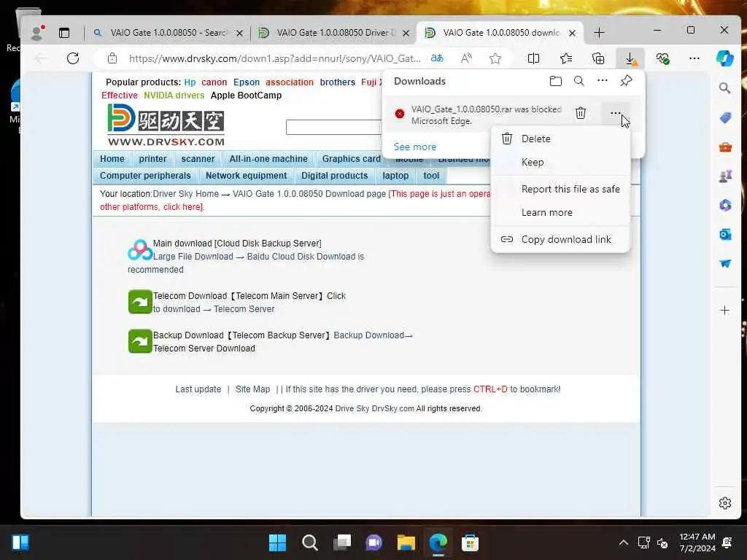747x560 pixels.
Task: Search downloads magnifier icon
Action: pos(578,81)
